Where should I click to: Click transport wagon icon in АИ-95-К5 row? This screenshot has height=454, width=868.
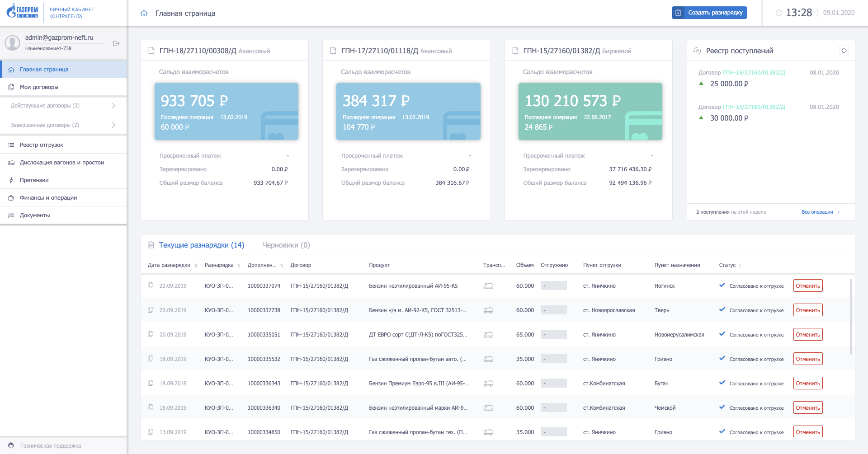point(488,286)
